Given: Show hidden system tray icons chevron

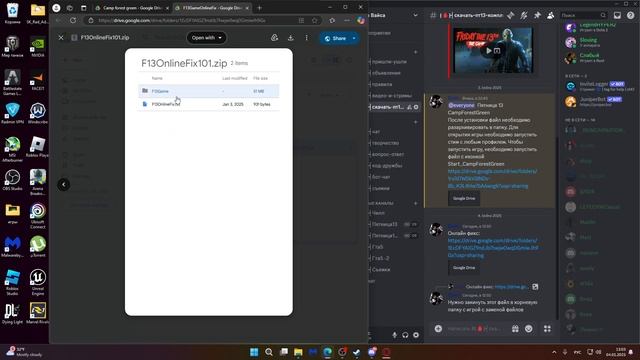Looking at the screenshot, I should click(554, 352).
